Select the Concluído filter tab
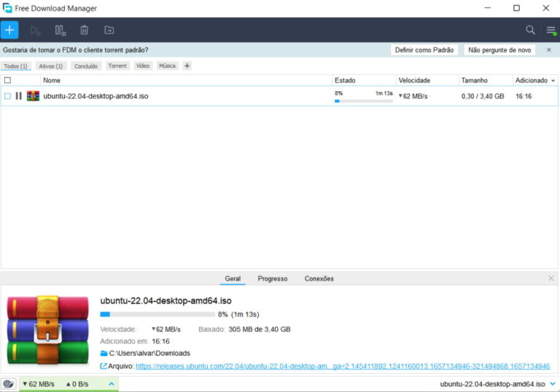Viewport: 560px width, 392px height. coord(86,66)
